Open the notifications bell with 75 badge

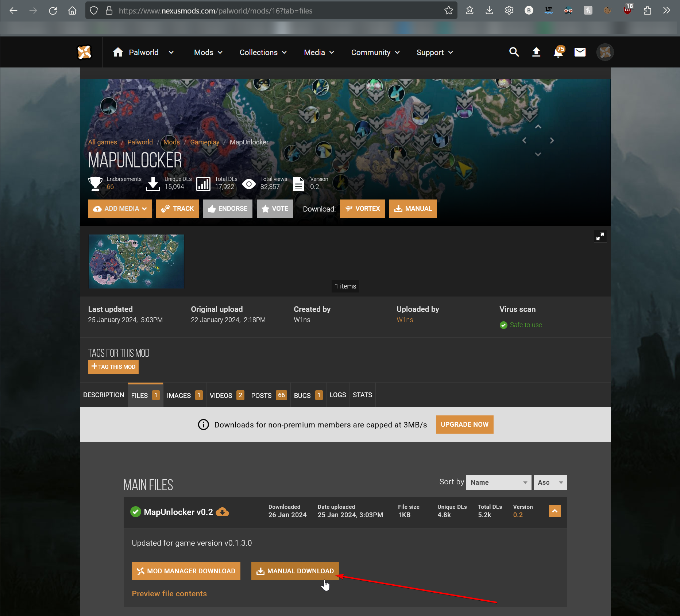pyautogui.click(x=558, y=52)
